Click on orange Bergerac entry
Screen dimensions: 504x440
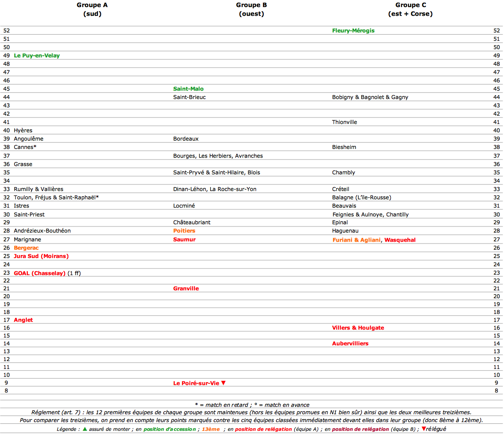tap(26, 248)
